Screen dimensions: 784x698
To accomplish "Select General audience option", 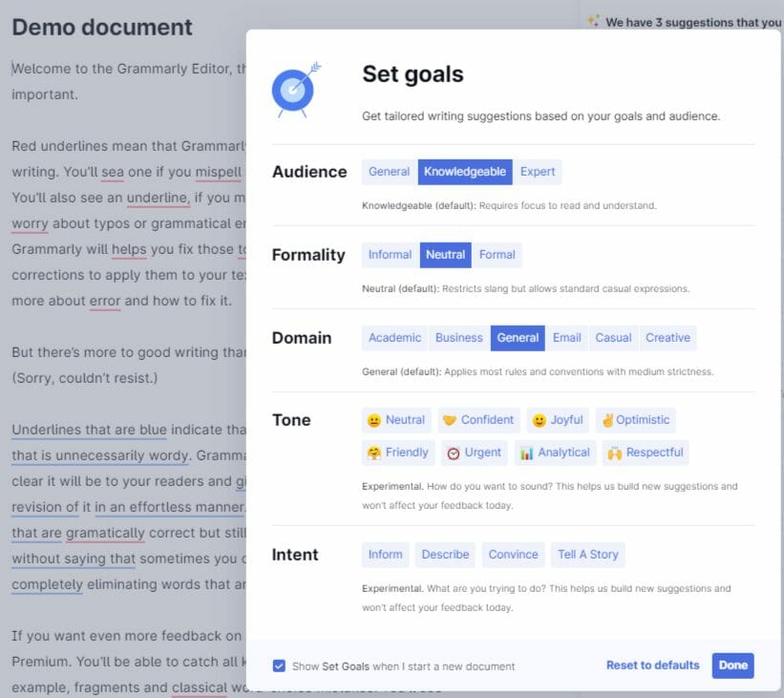I will point(389,172).
